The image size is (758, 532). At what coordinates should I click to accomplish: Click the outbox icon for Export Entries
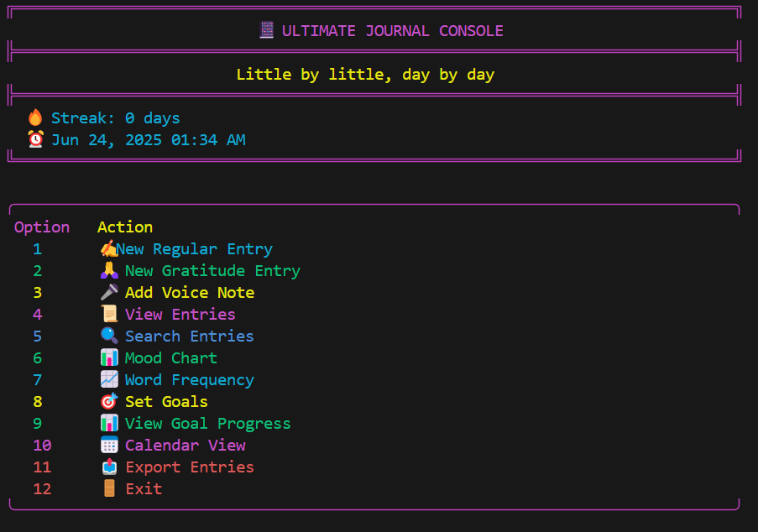click(x=109, y=467)
